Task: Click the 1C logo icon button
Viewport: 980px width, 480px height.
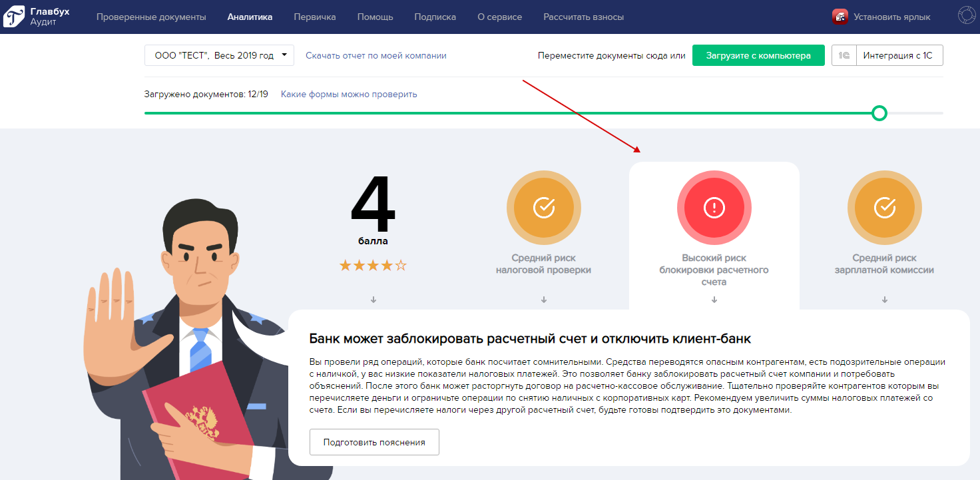Action: pyautogui.click(x=844, y=56)
